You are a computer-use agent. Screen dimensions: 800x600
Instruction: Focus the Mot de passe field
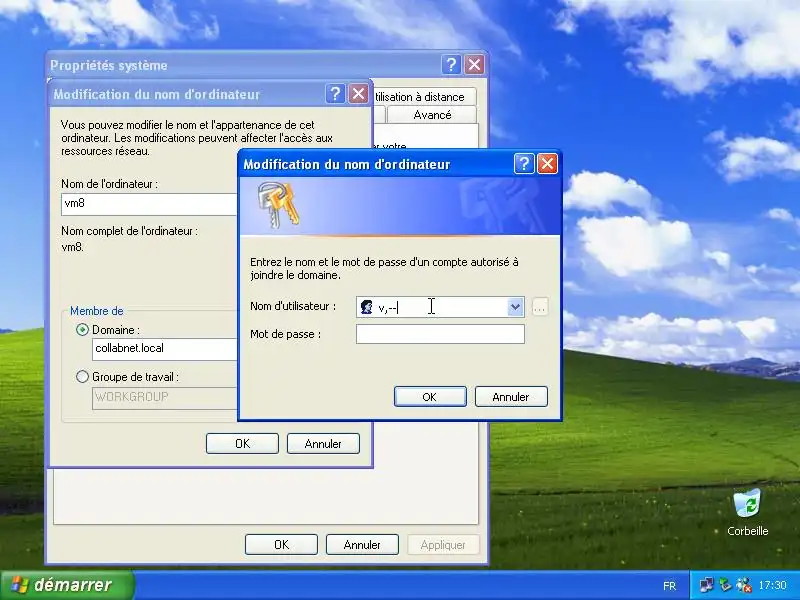[x=440, y=334]
